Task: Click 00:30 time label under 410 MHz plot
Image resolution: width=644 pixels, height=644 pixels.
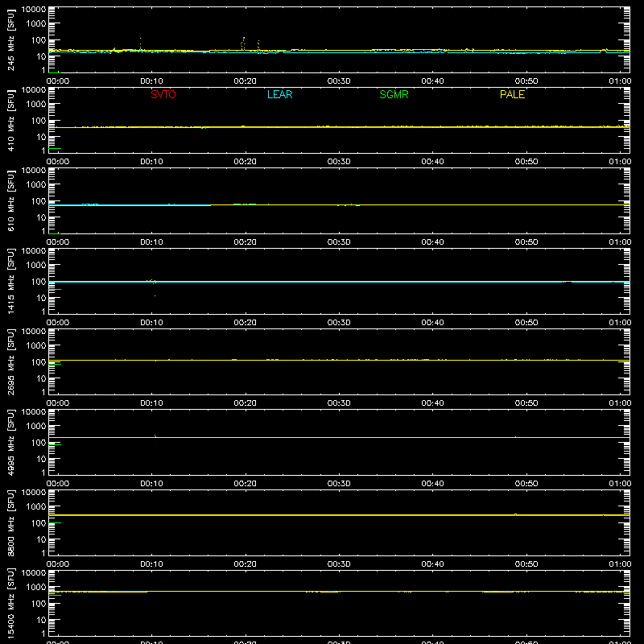Action: [x=339, y=162]
